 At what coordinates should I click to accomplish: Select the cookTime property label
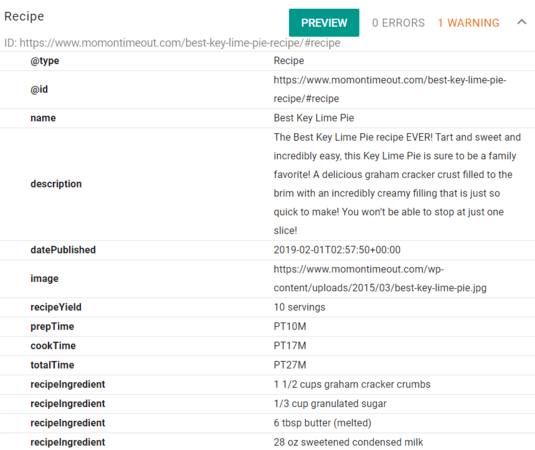53,346
